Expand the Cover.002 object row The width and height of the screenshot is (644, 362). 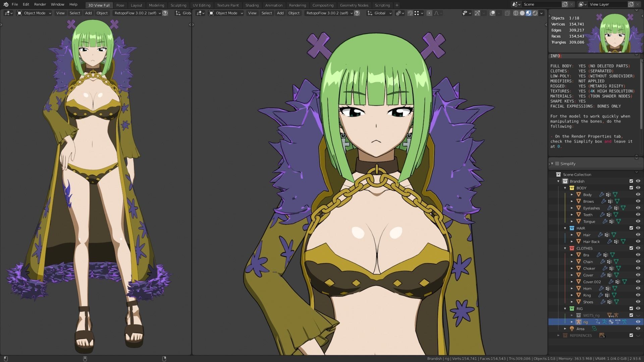tap(572, 282)
